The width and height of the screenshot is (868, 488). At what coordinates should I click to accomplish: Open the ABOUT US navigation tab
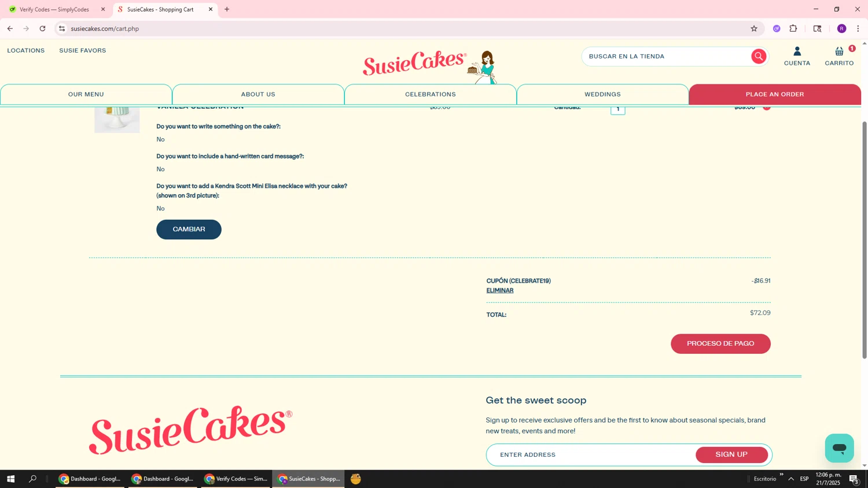(x=258, y=94)
